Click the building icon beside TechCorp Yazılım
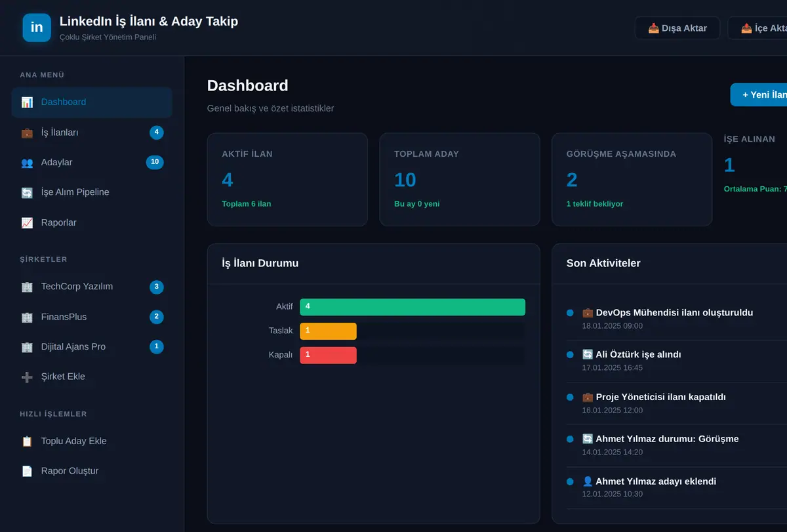This screenshot has width=787, height=532. (27, 287)
